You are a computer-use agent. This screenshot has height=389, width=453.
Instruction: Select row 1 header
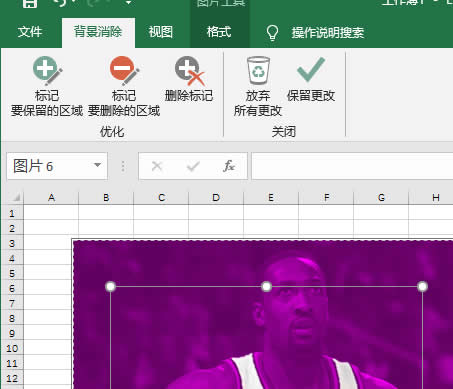click(x=12, y=213)
